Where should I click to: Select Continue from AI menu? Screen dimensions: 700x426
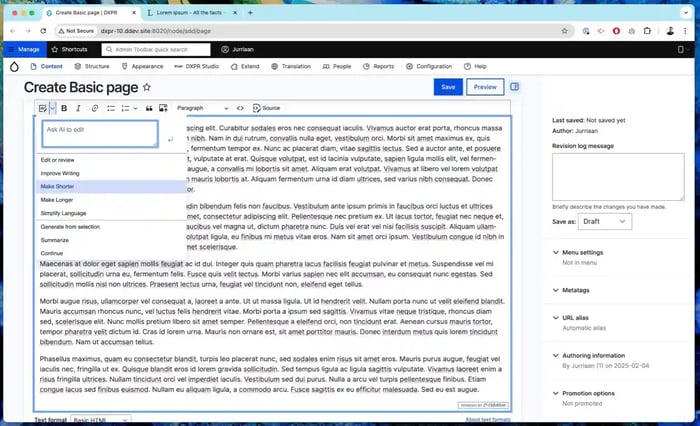pyautogui.click(x=111, y=253)
